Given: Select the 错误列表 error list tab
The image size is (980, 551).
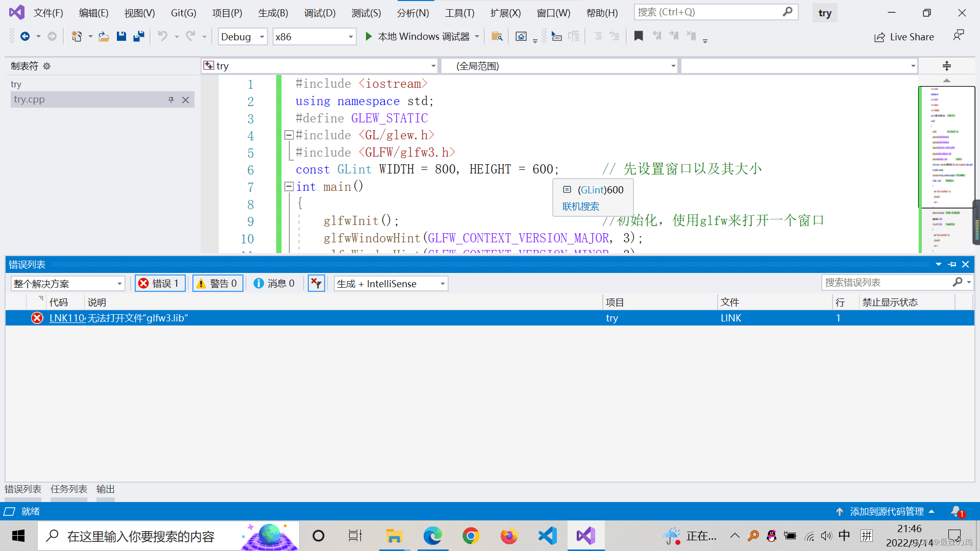Looking at the screenshot, I should point(23,488).
